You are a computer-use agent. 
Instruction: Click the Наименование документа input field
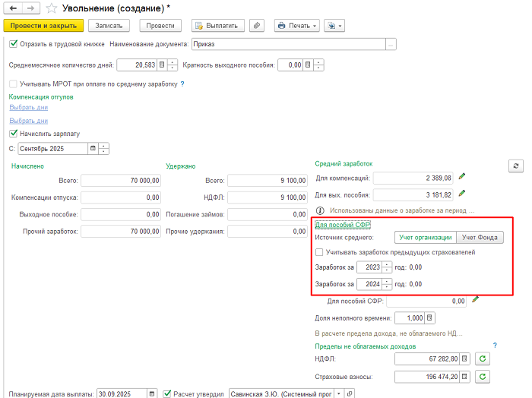point(289,44)
